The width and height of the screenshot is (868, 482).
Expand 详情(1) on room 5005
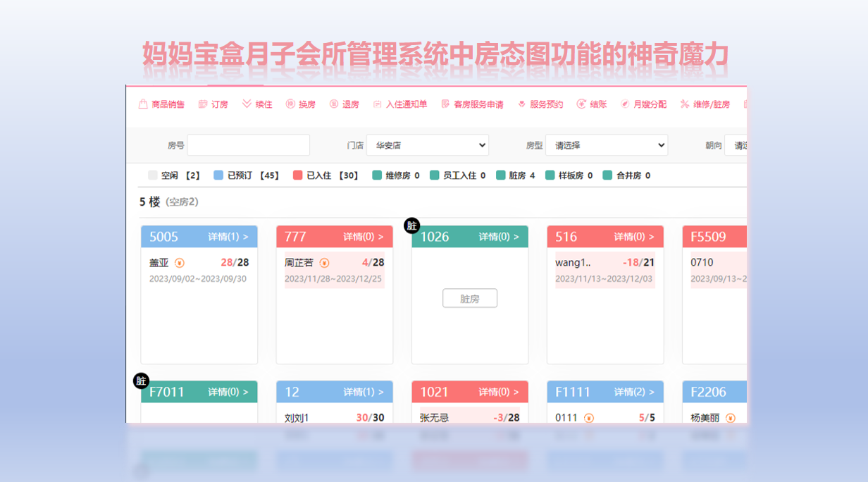[228, 237]
